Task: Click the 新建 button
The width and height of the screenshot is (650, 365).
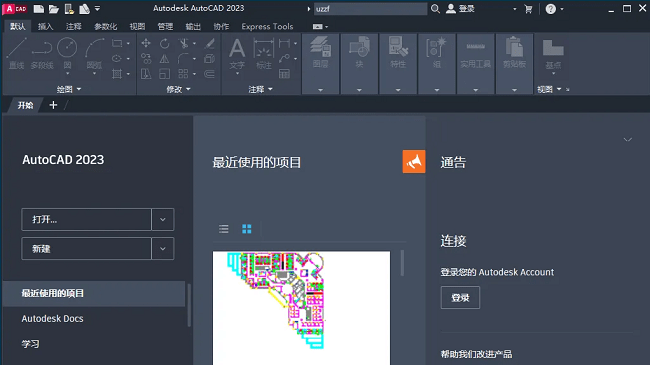Action: pos(86,249)
